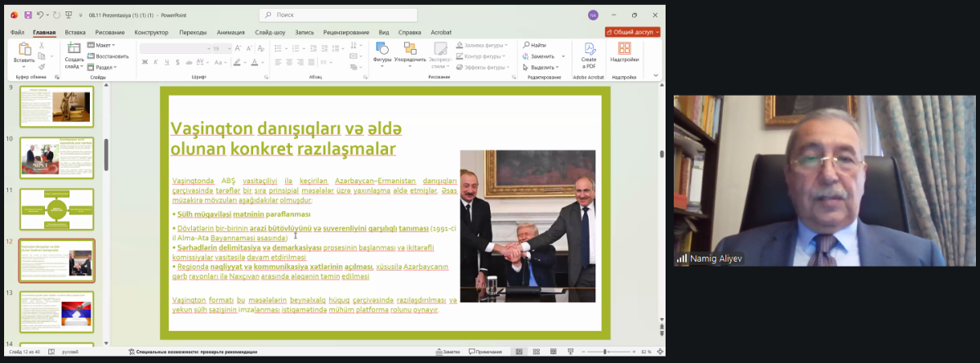Toggle bold (Ж) formatting

[145, 62]
